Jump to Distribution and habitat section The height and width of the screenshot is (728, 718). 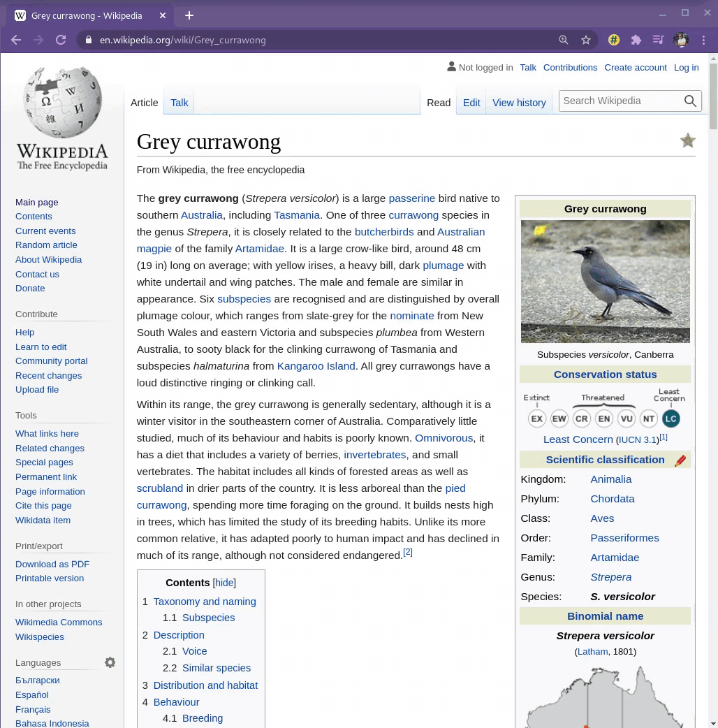205,685
